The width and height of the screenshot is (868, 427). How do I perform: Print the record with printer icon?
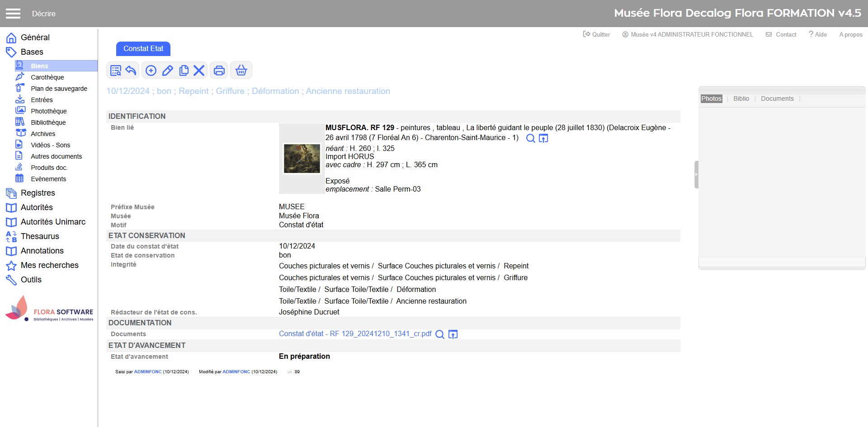[x=219, y=70]
